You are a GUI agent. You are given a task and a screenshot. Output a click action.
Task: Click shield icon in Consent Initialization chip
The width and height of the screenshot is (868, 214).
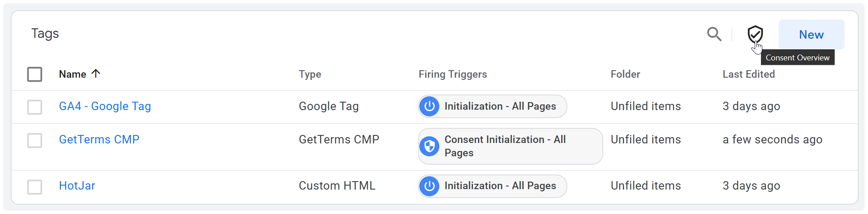430,147
